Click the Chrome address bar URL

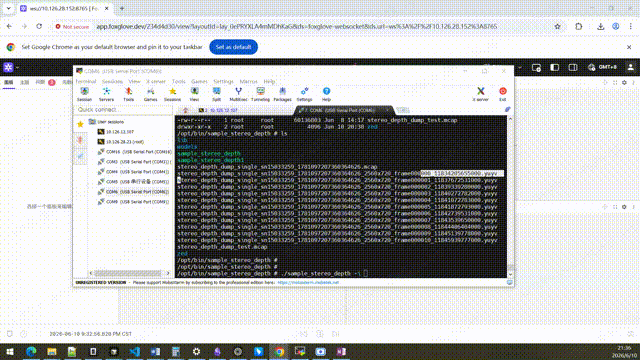297,27
